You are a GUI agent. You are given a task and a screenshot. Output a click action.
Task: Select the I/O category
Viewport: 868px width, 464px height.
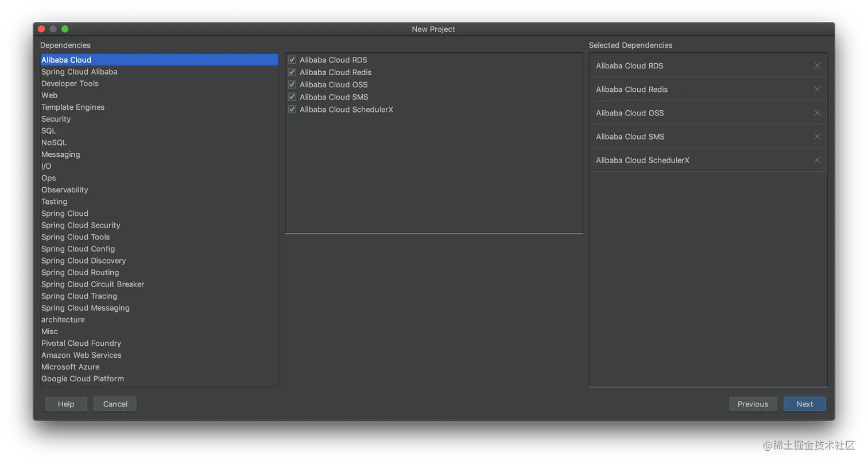click(x=159, y=166)
